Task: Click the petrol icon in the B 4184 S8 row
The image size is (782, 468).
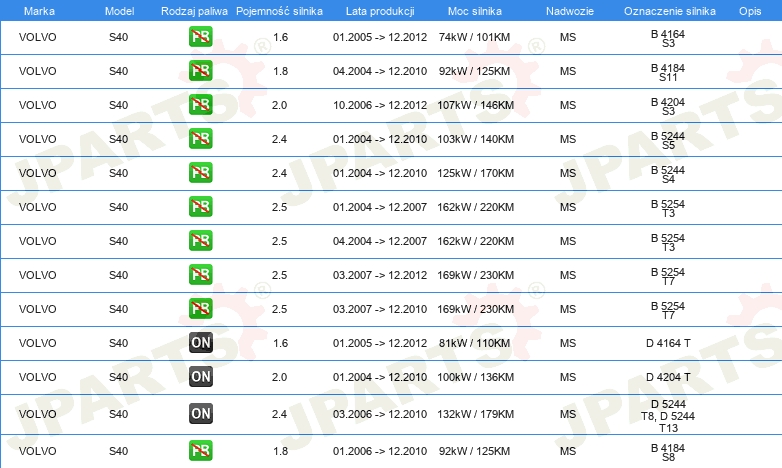Action: pos(200,451)
